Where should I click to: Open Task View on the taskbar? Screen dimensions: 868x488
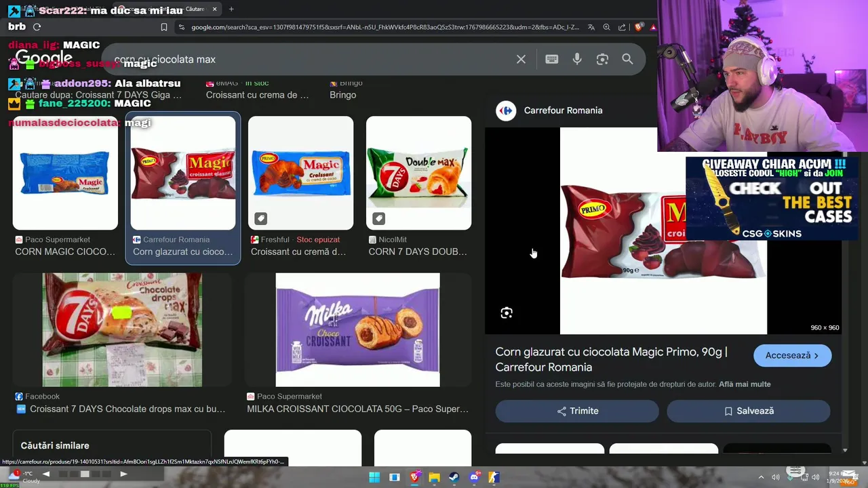pyautogui.click(x=394, y=477)
